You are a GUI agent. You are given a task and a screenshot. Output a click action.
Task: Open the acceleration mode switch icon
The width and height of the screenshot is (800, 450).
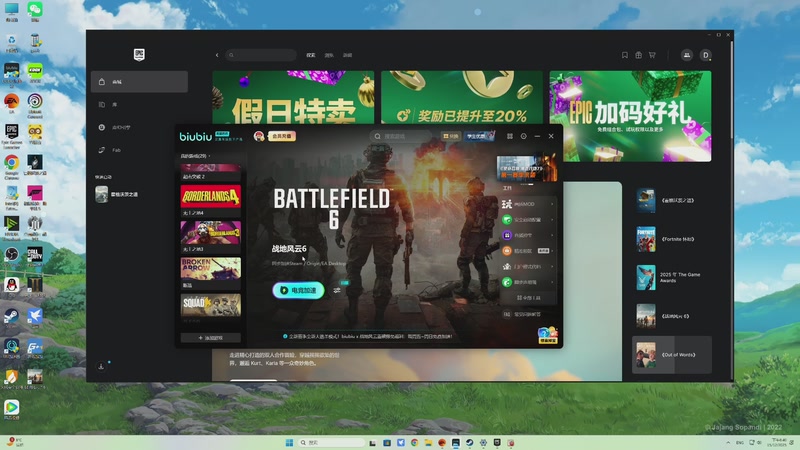337,290
